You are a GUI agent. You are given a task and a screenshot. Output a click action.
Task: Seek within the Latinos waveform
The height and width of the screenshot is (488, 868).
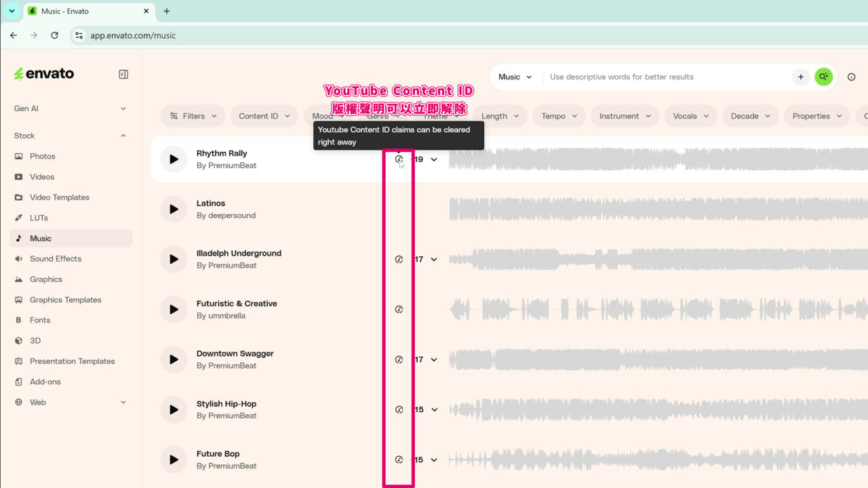coord(658,209)
